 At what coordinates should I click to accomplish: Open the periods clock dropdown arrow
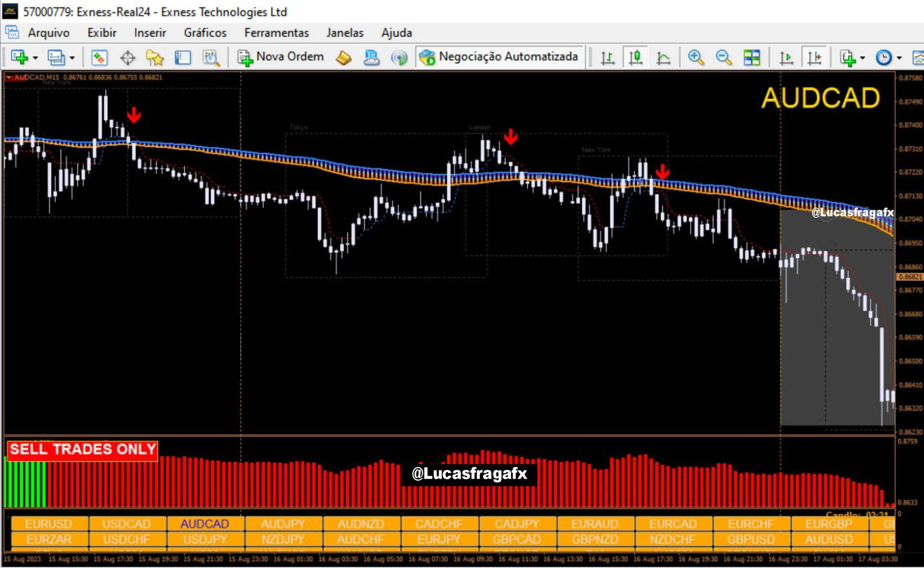point(899,58)
